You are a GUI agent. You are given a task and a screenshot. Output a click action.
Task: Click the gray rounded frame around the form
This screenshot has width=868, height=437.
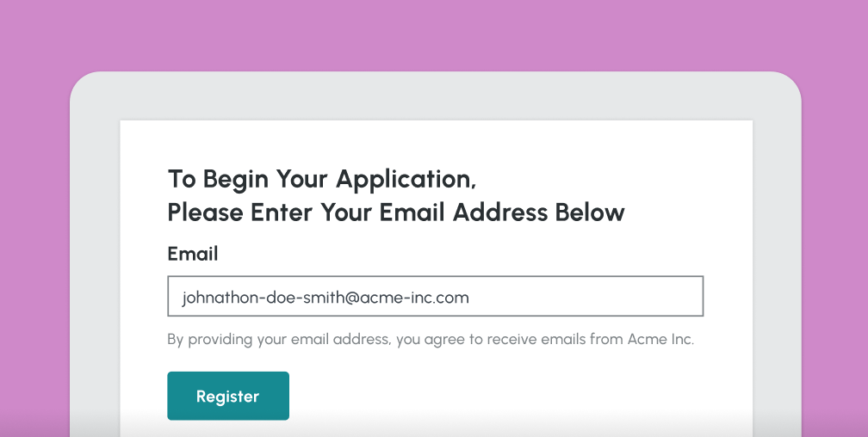[95, 258]
